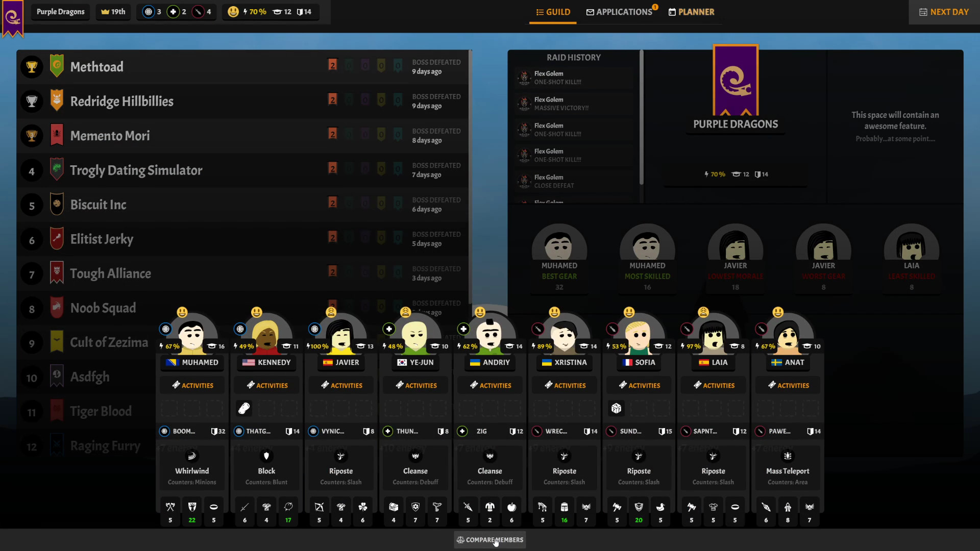This screenshot has height=551, width=980.
Task: Click the Mass Teleport icon on Anat's card
Action: tap(787, 457)
